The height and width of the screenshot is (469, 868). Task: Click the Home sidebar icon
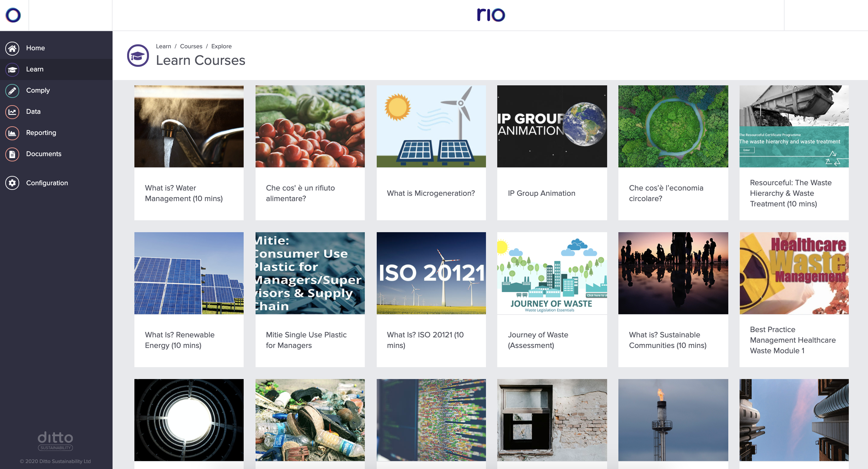pyautogui.click(x=12, y=48)
